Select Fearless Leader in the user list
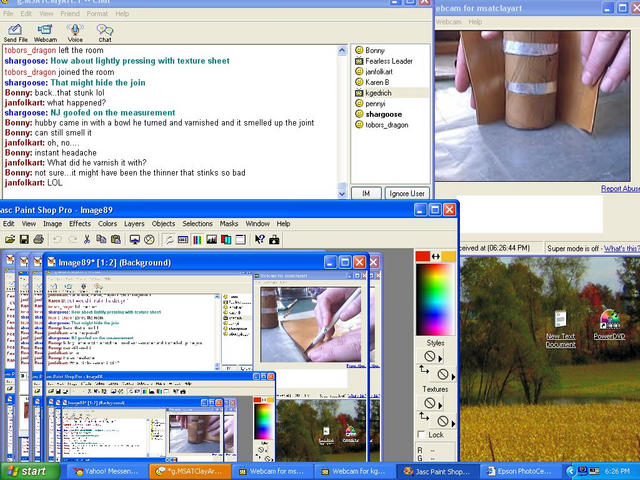The height and width of the screenshot is (480, 640). pyautogui.click(x=389, y=61)
